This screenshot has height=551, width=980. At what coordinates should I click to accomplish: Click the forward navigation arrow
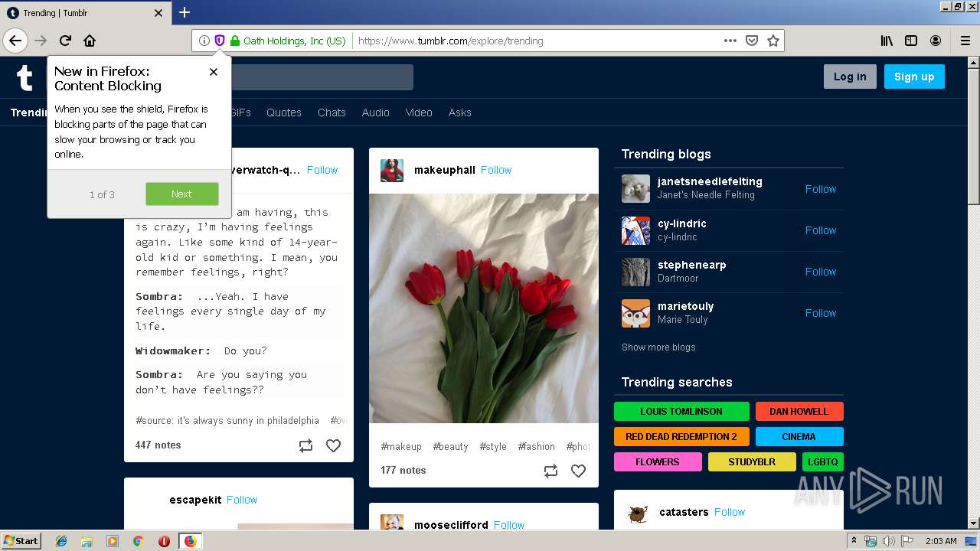point(41,41)
